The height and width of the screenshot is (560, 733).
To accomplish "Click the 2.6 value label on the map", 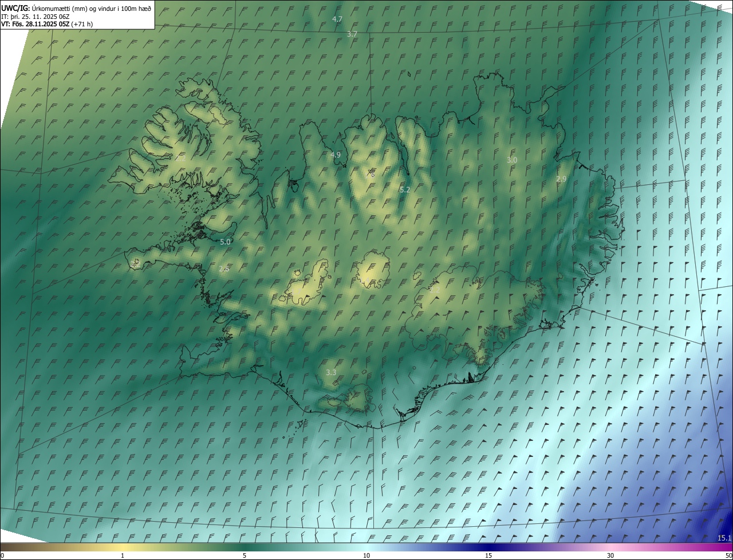I will coord(224,269).
